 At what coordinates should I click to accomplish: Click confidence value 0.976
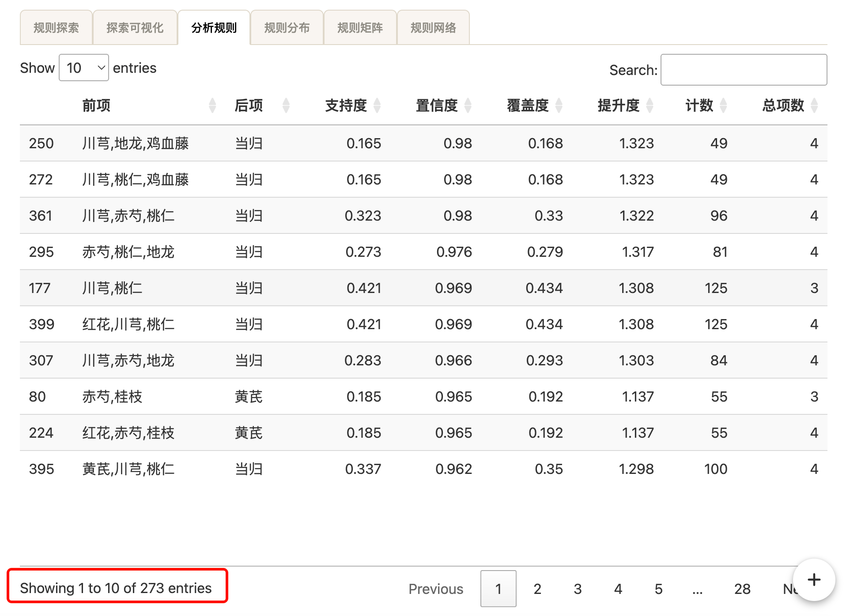(454, 252)
